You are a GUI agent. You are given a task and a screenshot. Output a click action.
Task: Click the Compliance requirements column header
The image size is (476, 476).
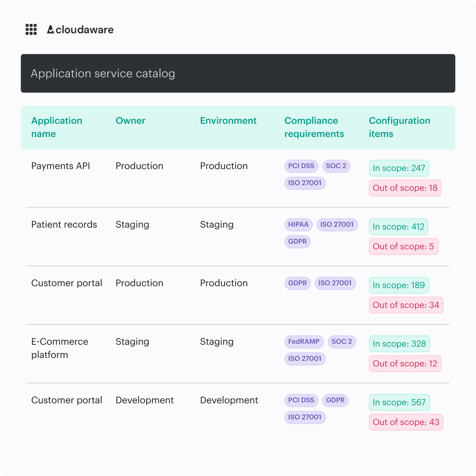314,127
